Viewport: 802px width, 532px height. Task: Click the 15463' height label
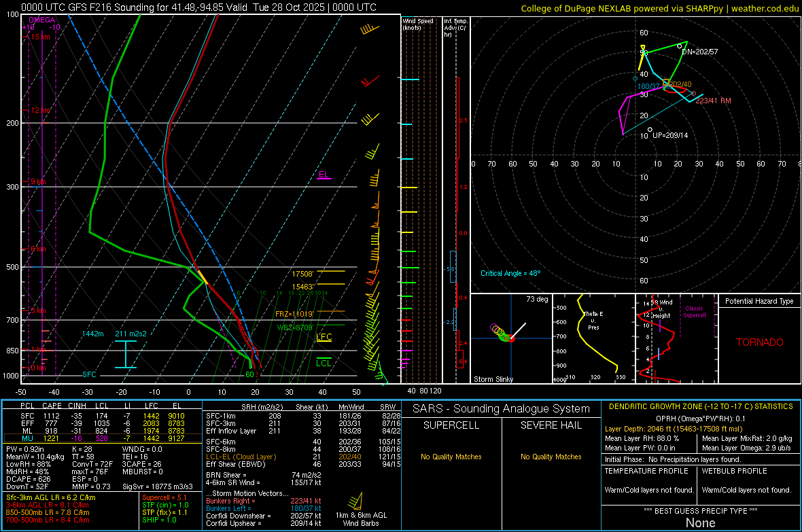tap(303, 287)
